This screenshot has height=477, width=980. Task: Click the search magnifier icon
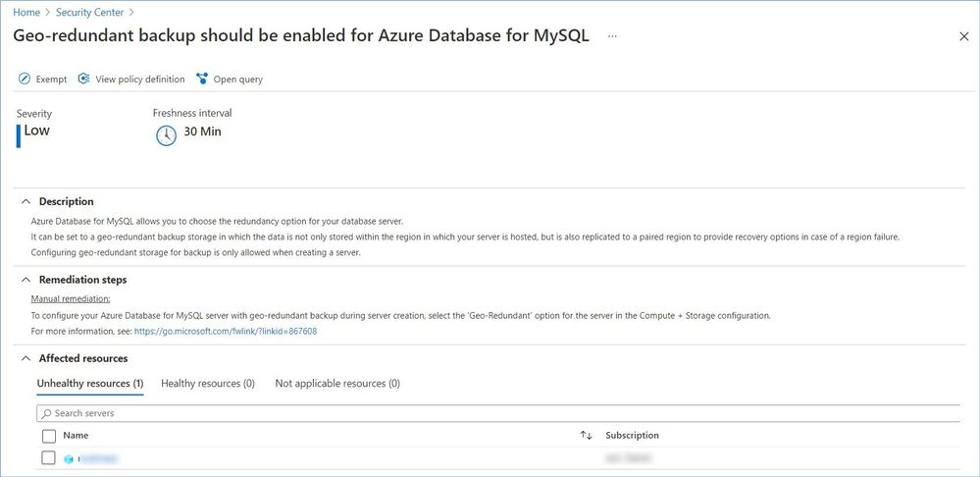tap(46, 414)
